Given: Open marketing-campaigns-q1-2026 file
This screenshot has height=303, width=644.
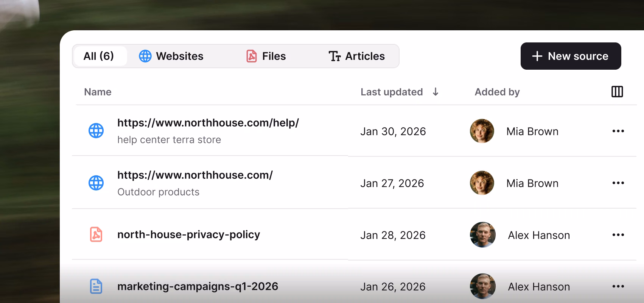Looking at the screenshot, I should [198, 286].
